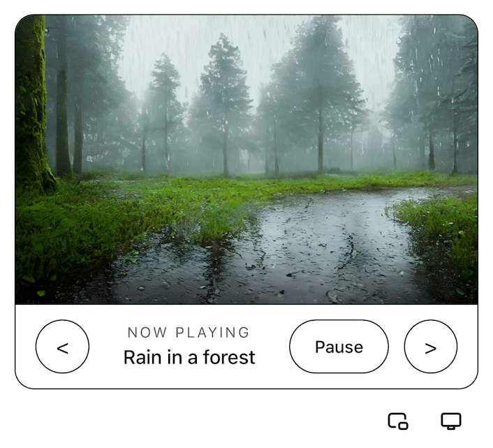This screenshot has width=493, height=448.
Task: Click the monitor display icon
Action: coord(451,421)
